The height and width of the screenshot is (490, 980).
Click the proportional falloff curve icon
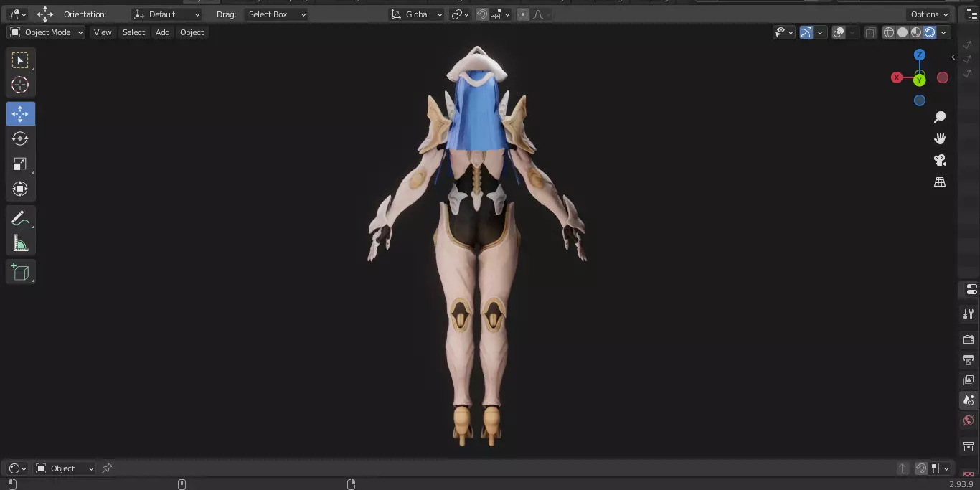538,14
